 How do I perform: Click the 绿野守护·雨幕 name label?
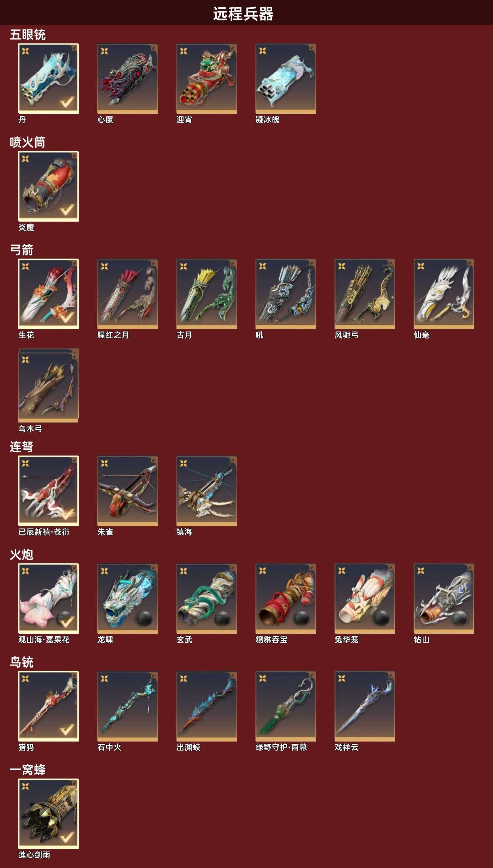pos(281,747)
